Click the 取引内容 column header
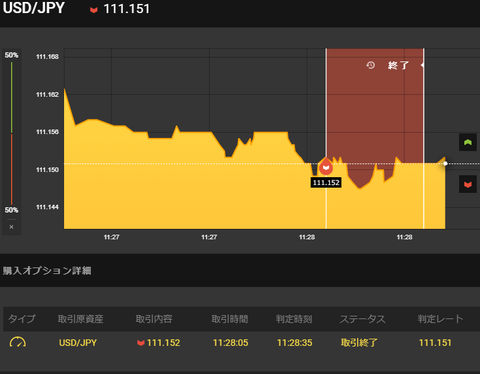The image size is (480, 374). pyautogui.click(x=154, y=319)
